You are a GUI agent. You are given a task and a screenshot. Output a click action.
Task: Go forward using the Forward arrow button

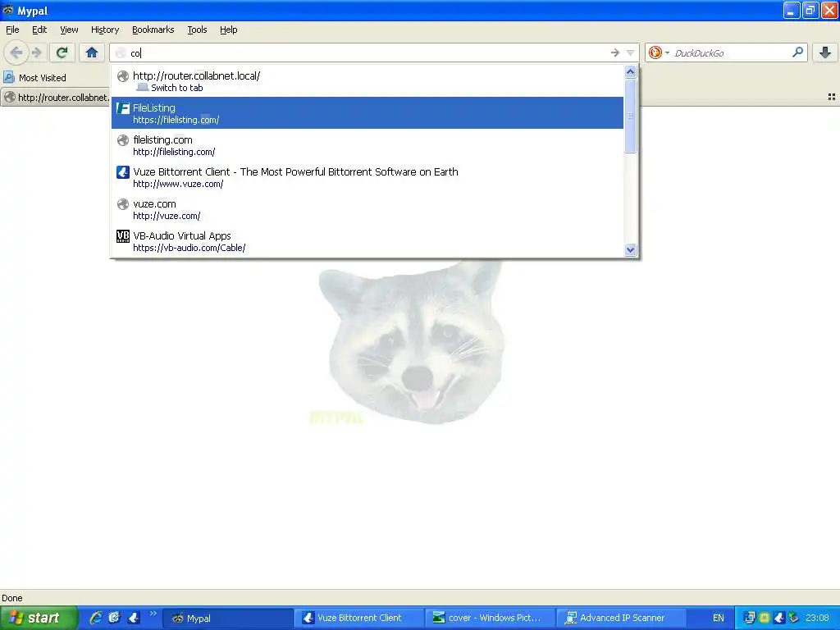pos(36,52)
